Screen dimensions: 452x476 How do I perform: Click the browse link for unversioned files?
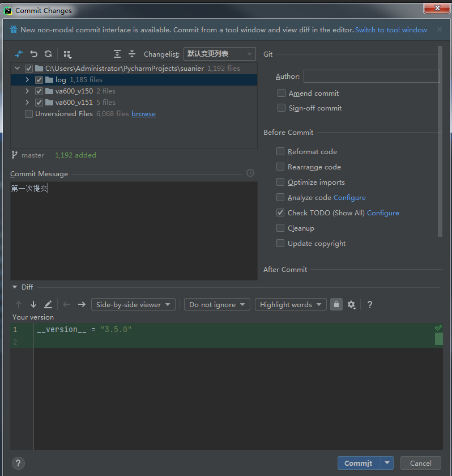click(x=143, y=114)
